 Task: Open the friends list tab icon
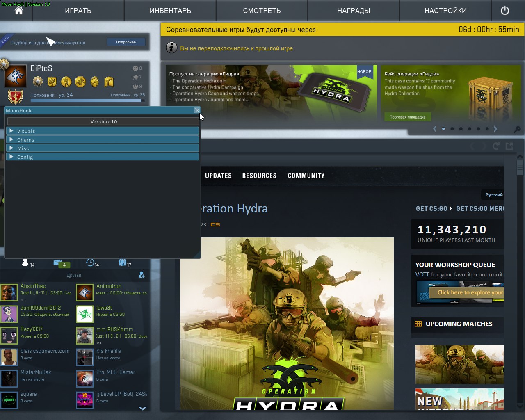tap(26, 262)
